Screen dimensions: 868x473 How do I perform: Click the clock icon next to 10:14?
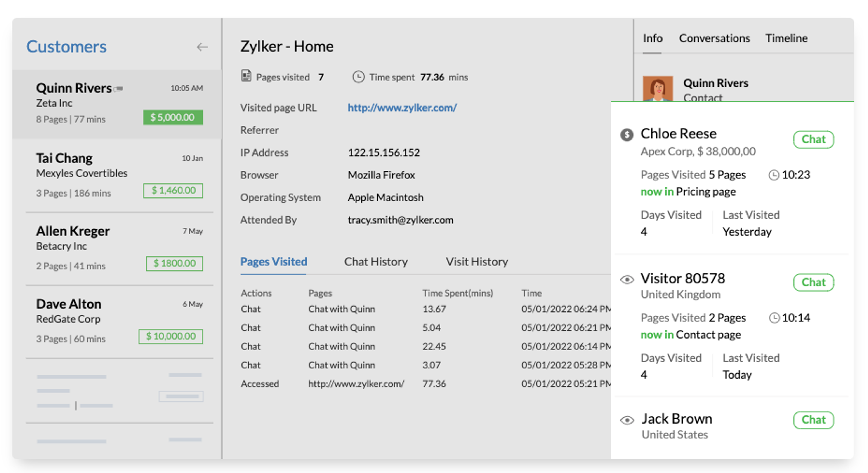pos(774,318)
